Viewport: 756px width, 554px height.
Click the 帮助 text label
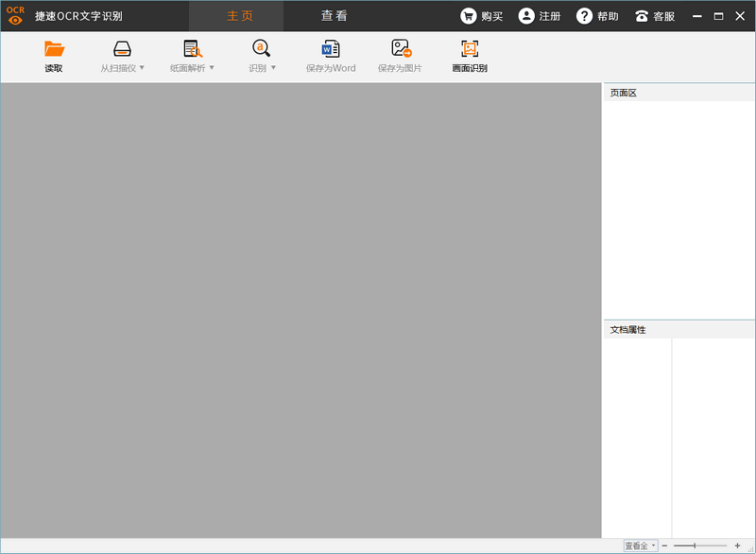(x=608, y=16)
